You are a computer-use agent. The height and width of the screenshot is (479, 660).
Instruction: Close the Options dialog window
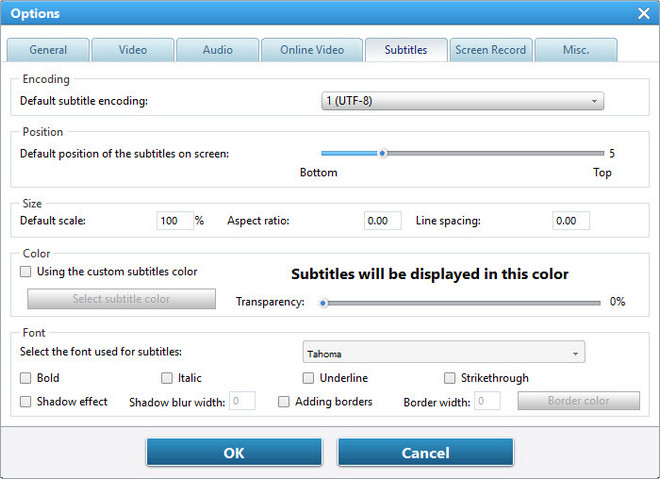(643, 13)
